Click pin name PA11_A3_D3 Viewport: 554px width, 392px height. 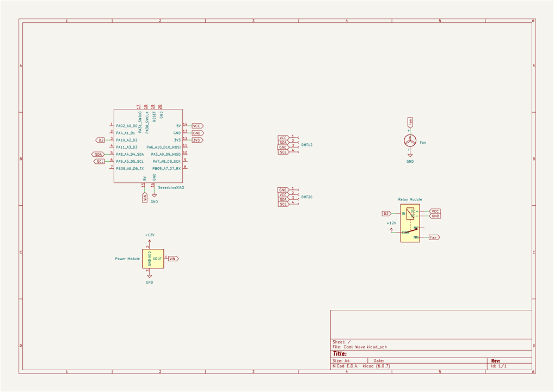point(126,147)
